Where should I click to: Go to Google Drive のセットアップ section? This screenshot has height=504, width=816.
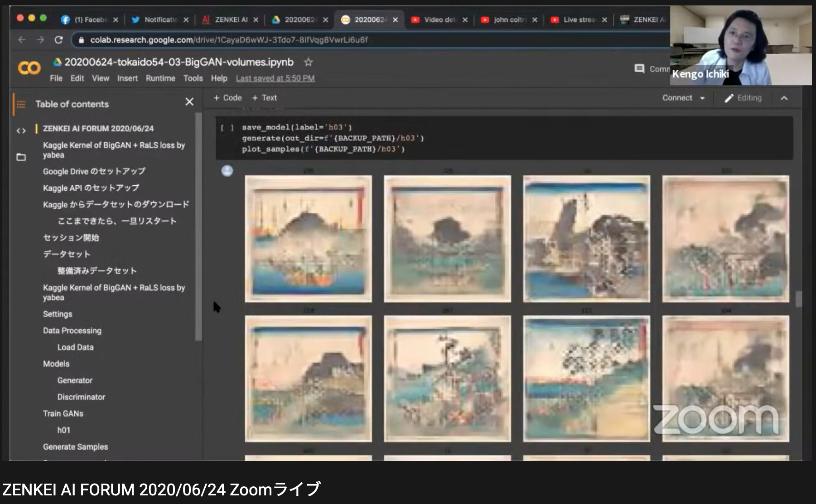coord(94,172)
